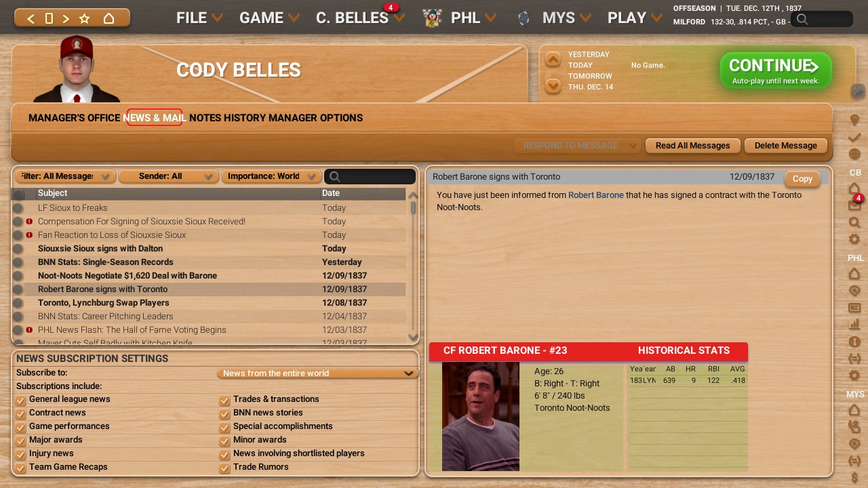The height and width of the screenshot is (488, 868).
Task: Open the Filter: All Messages dropdown
Action: pos(65,176)
